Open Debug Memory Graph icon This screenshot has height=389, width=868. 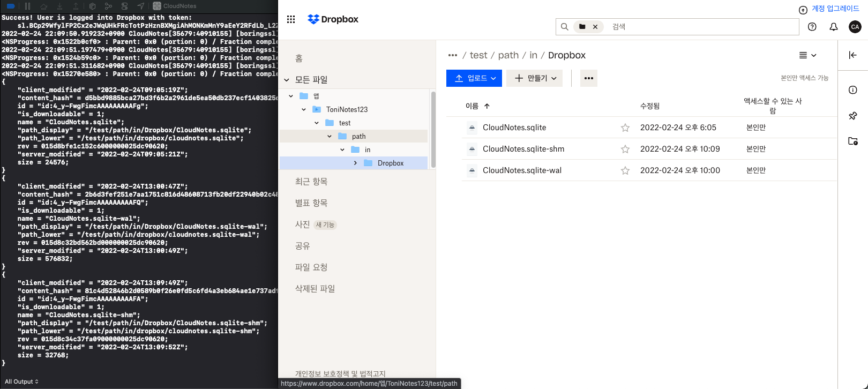tap(108, 6)
